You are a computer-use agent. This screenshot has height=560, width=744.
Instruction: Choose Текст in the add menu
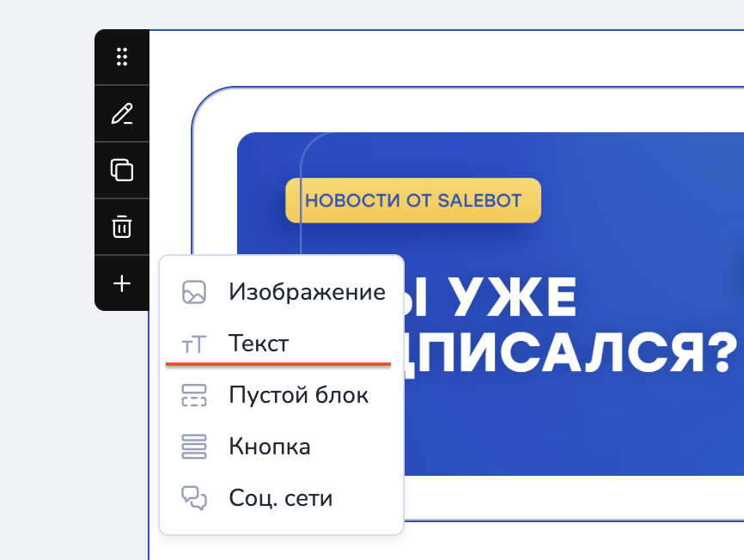click(x=259, y=344)
